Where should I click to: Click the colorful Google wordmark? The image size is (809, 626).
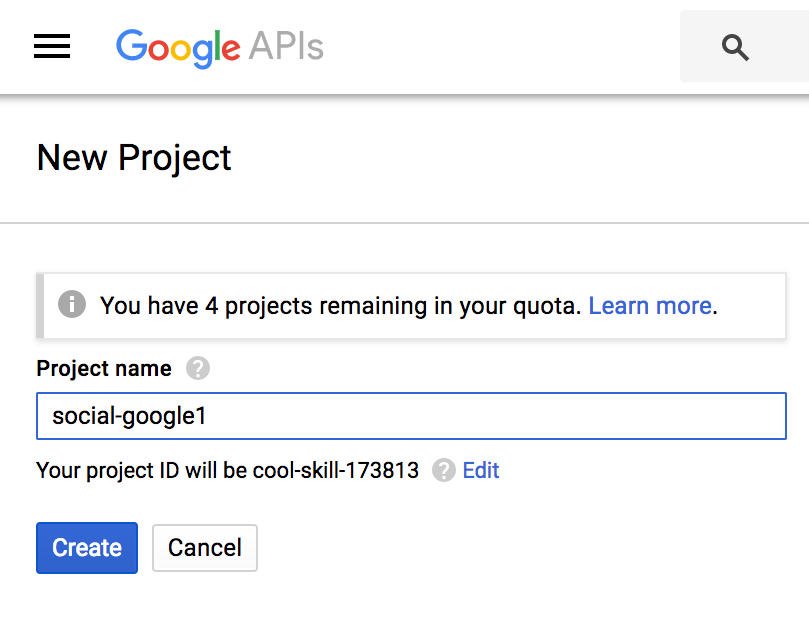pos(178,48)
